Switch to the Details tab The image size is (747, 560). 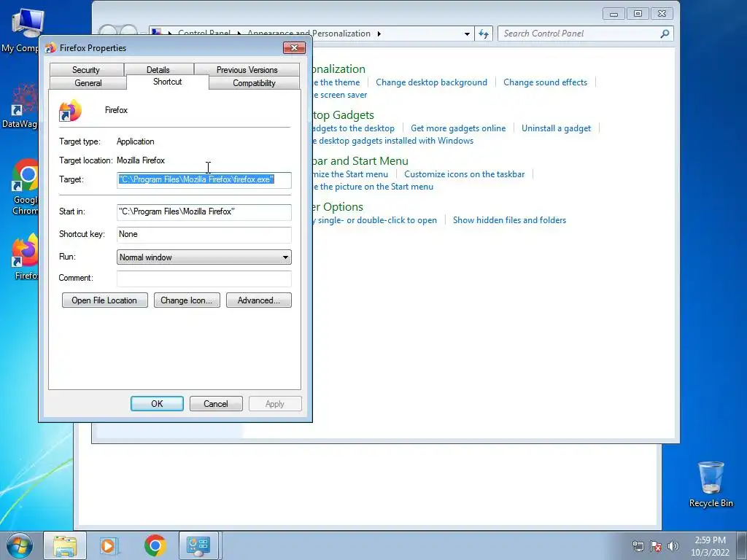pyautogui.click(x=158, y=69)
